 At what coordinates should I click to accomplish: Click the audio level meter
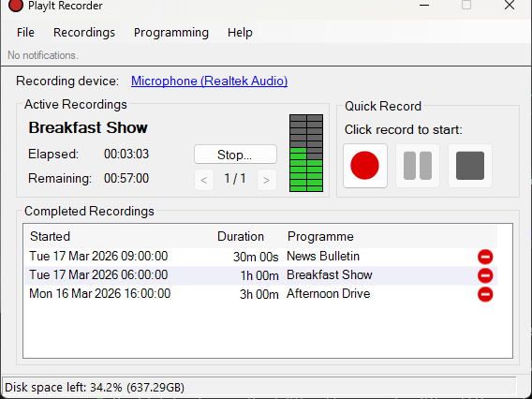coord(306,153)
